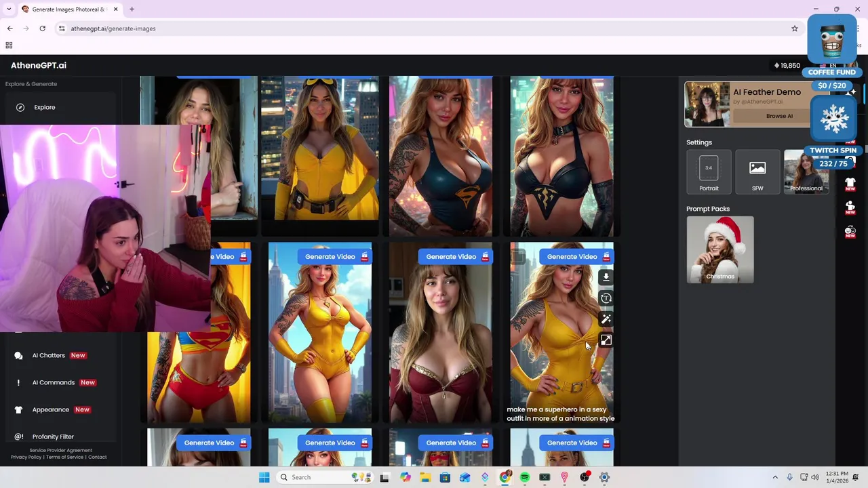Click the regenerate prompt icon on hovered image

tap(606, 298)
